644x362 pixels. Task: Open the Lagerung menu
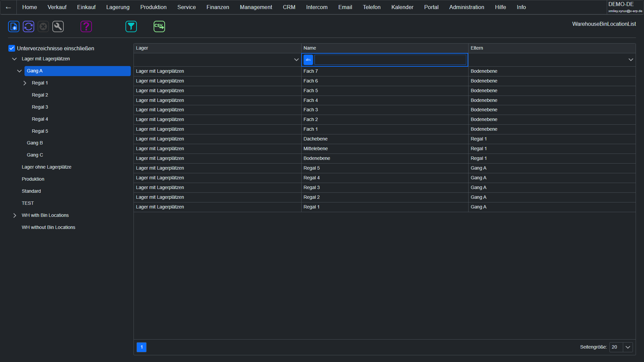coord(118,7)
